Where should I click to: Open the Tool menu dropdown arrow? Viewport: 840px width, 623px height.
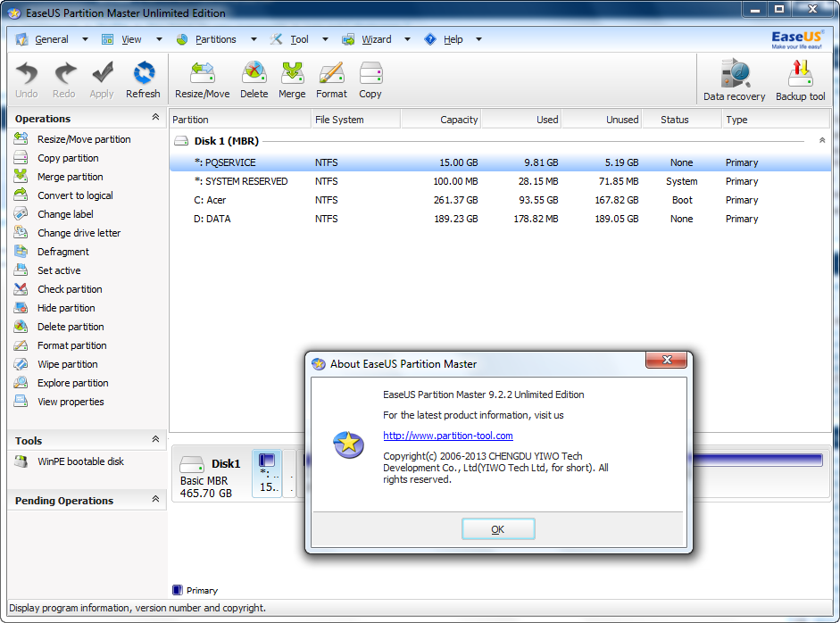pyautogui.click(x=325, y=39)
